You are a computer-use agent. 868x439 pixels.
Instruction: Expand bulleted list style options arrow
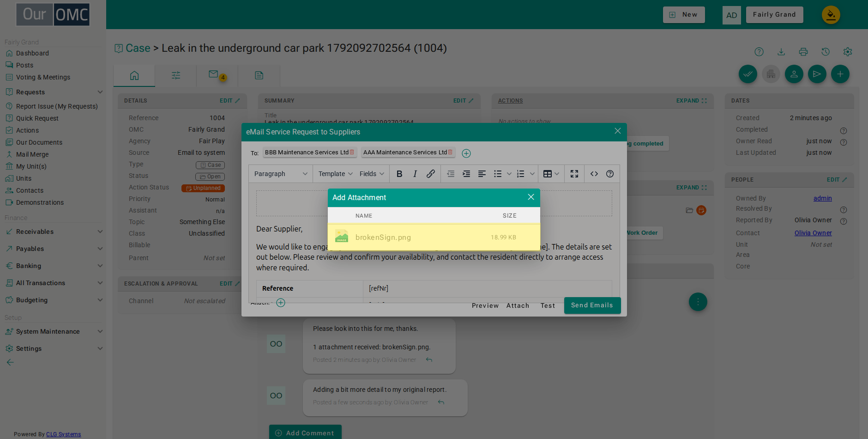point(509,174)
